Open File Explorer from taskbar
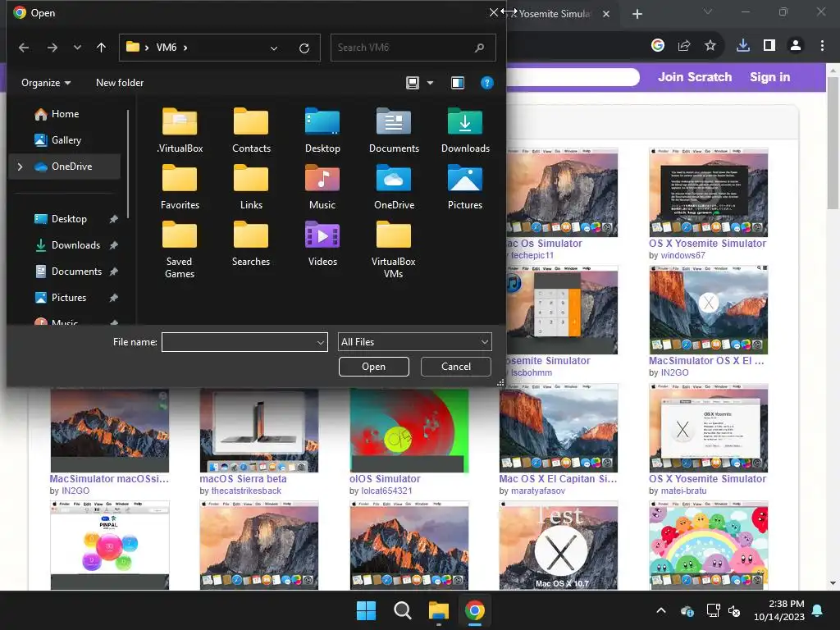 [438, 610]
